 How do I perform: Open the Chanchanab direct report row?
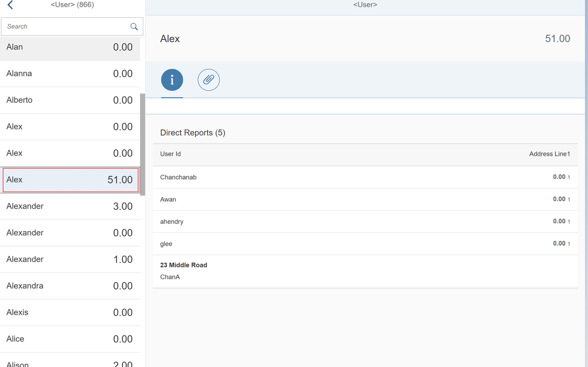click(x=365, y=177)
